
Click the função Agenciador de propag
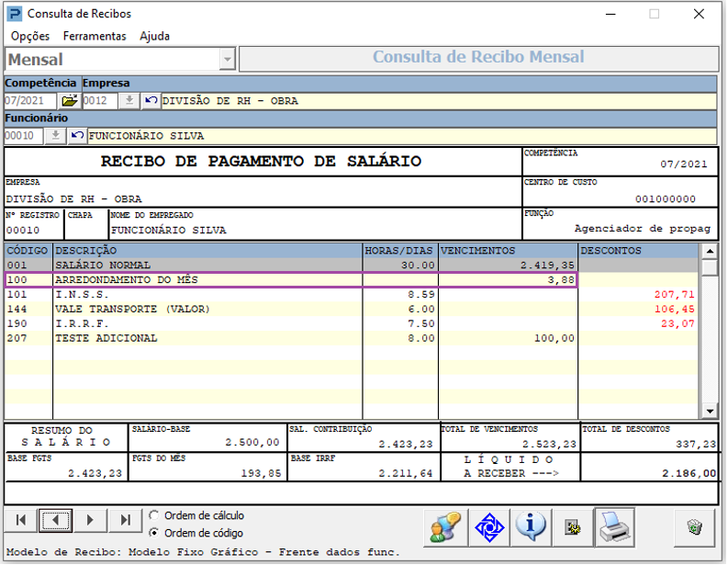point(643,229)
